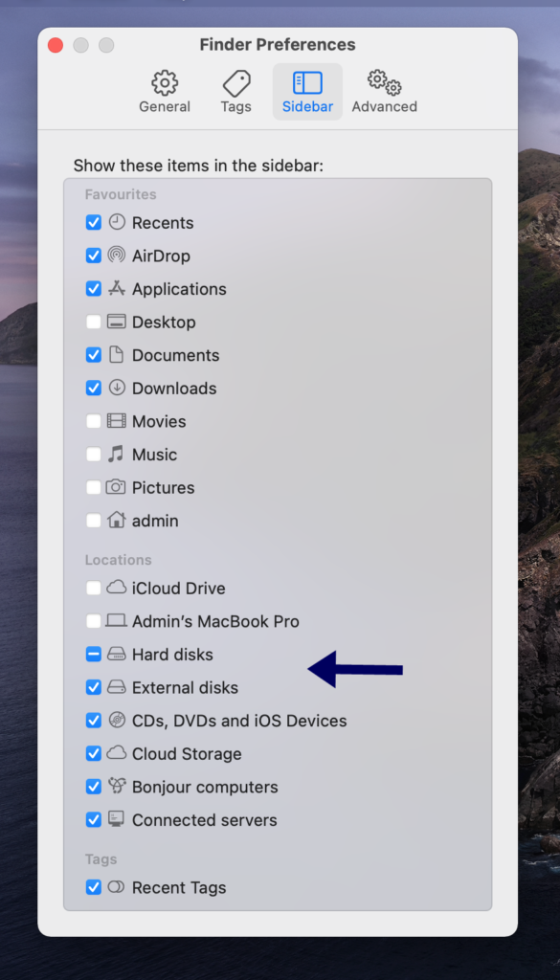Select the Tags preferences icon

(235, 83)
